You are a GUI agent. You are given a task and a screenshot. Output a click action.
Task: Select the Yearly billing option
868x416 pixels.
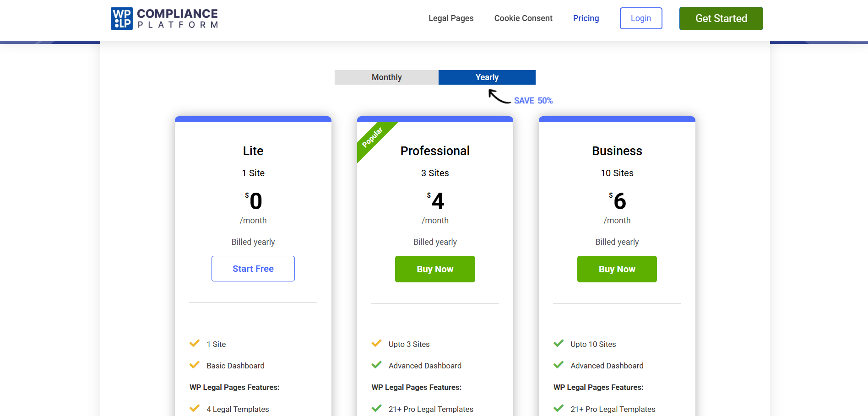point(487,77)
